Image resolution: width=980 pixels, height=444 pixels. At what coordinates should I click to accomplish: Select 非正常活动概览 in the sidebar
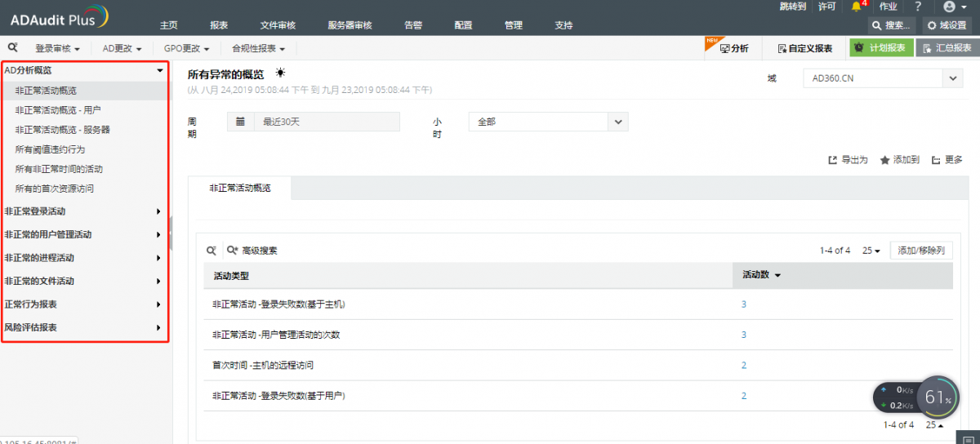[46, 90]
